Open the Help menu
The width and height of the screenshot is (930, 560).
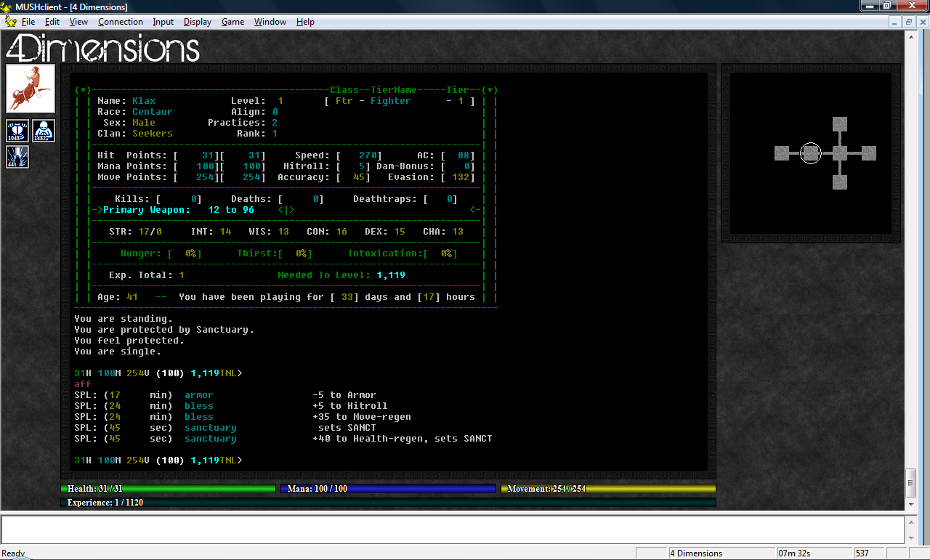click(305, 22)
